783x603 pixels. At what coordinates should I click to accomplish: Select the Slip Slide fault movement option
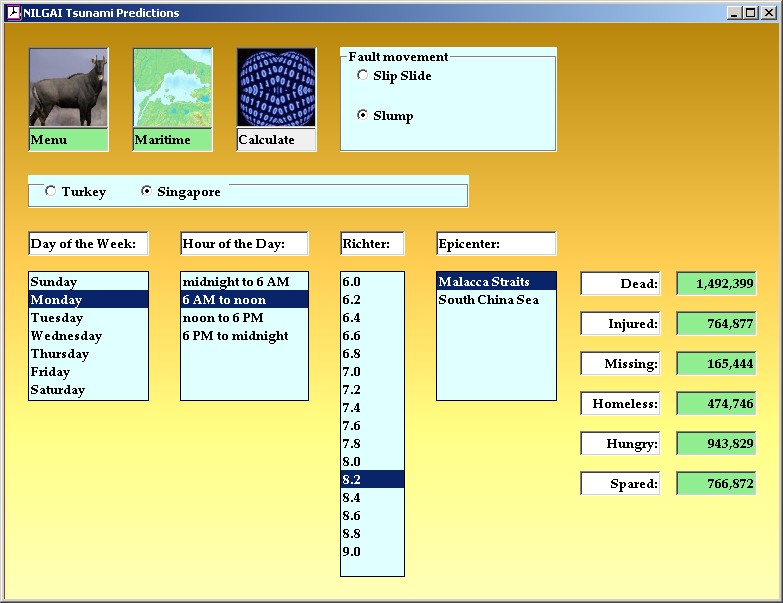coord(362,76)
